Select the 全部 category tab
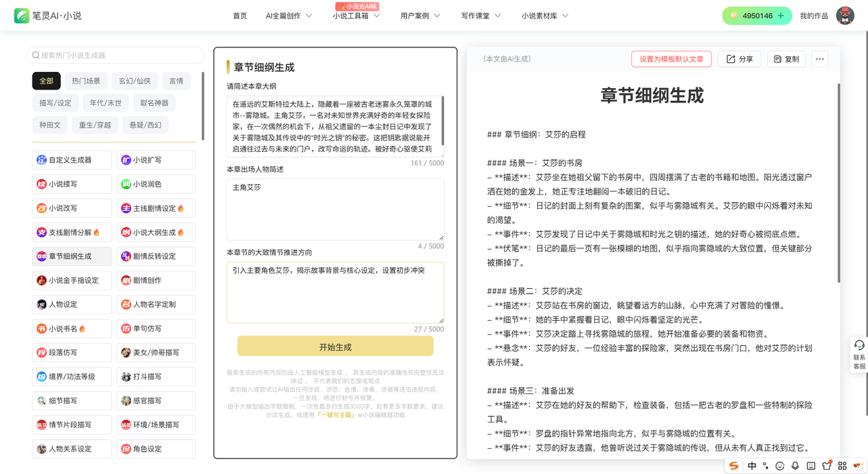This screenshot has height=474, width=868. (46, 81)
